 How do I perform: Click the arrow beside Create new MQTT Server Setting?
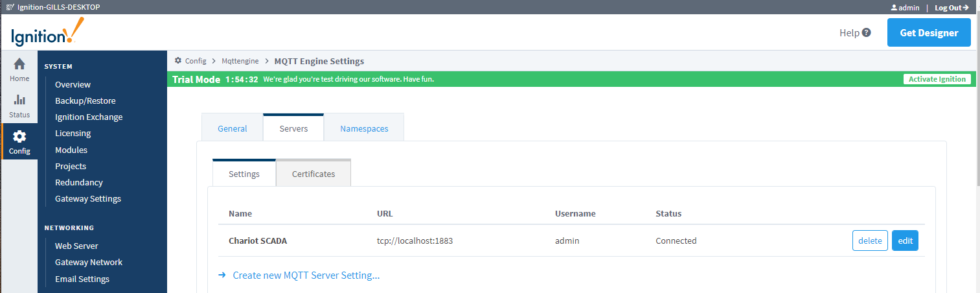tap(222, 275)
